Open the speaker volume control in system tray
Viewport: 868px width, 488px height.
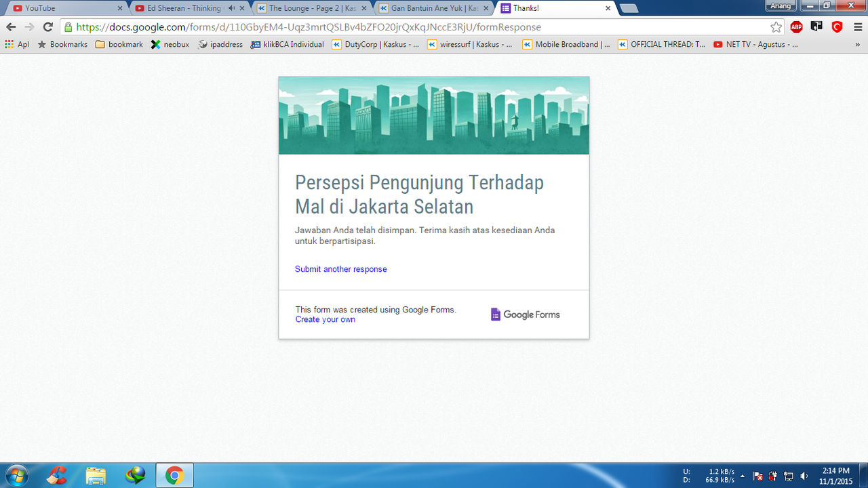804,475
